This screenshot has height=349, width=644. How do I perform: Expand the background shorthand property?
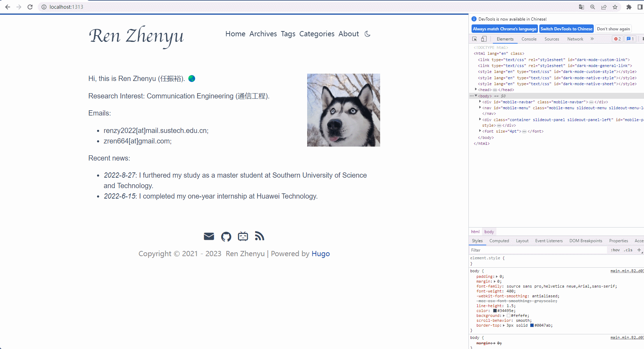coord(504,315)
